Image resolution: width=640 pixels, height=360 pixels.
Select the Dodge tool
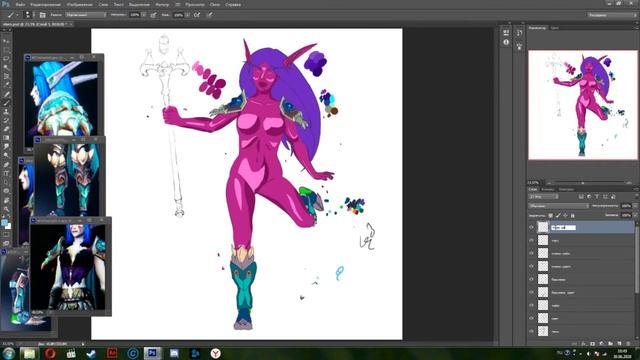(x=6, y=156)
